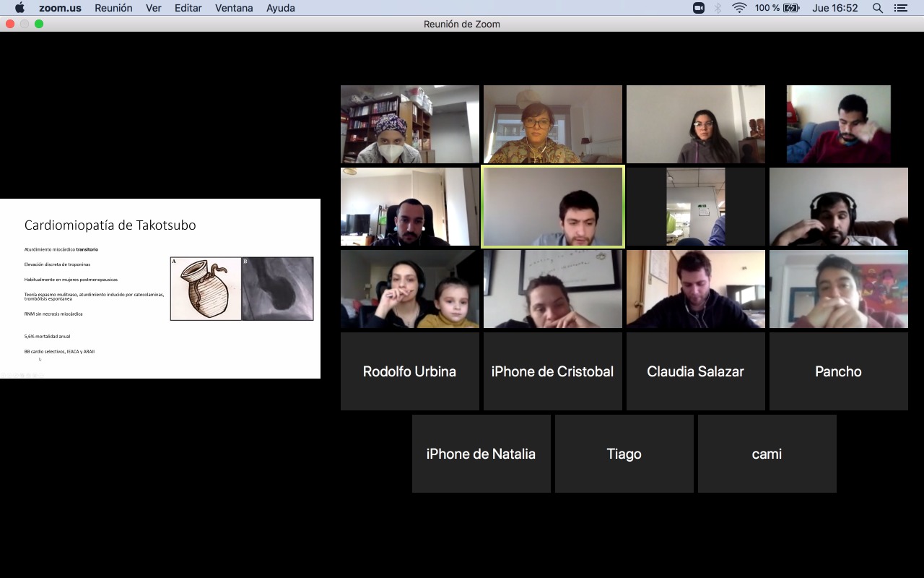The image size is (924, 578).
Task: Open the Ventana menu
Action: 234,8
